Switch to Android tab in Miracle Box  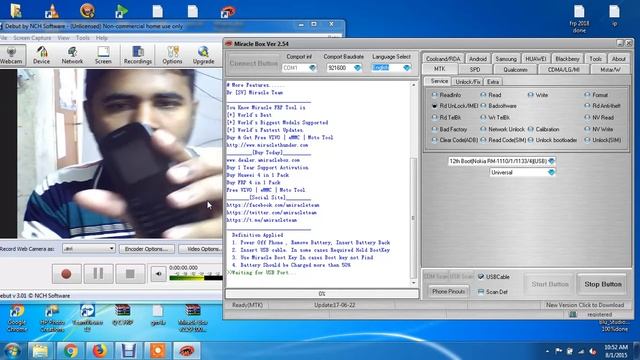(478, 59)
